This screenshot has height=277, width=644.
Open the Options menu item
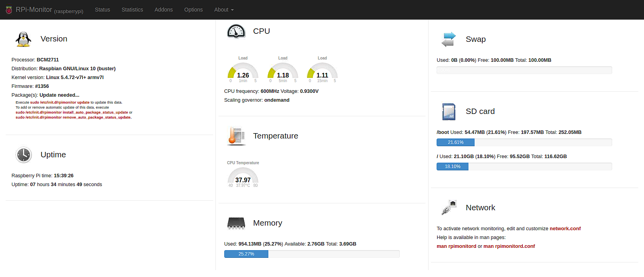click(194, 10)
